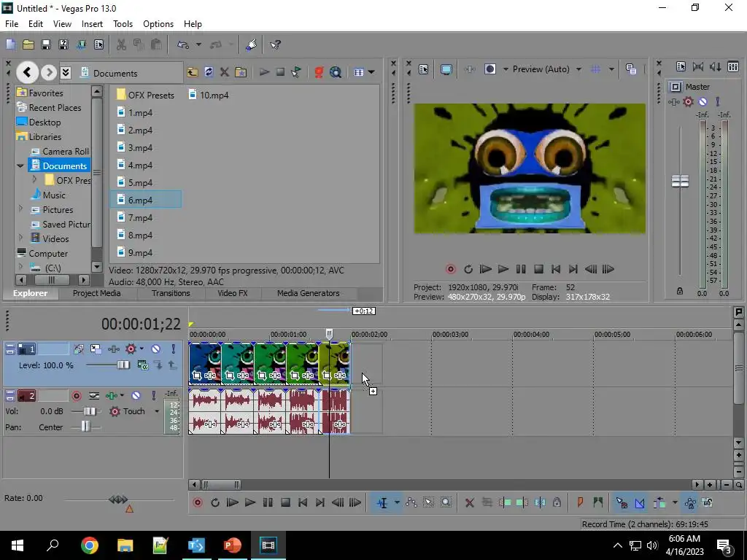
Task: Delete selected file in Explorer toolbar
Action: click(225, 72)
